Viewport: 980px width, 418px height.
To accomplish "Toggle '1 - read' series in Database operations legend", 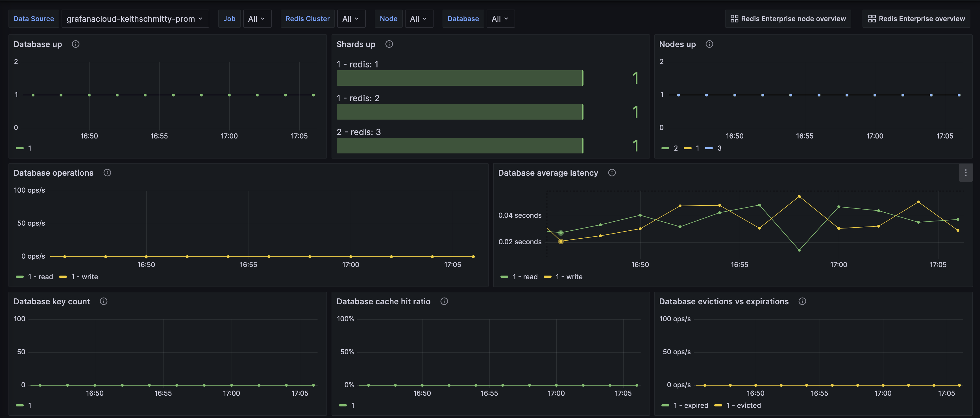I will click(x=40, y=277).
